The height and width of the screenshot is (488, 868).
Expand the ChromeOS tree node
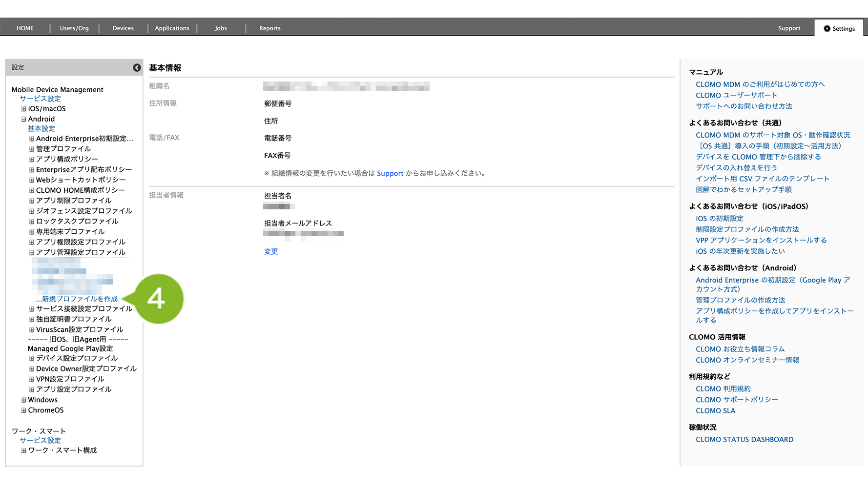tap(23, 410)
